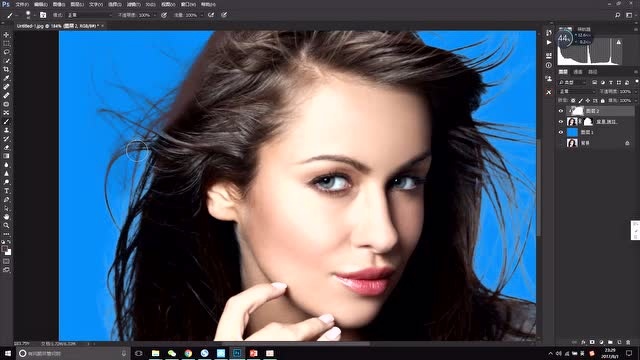Image resolution: width=640 pixels, height=360 pixels.
Task: Toggle lock transparent pixels in Layers panel
Action: [573, 100]
